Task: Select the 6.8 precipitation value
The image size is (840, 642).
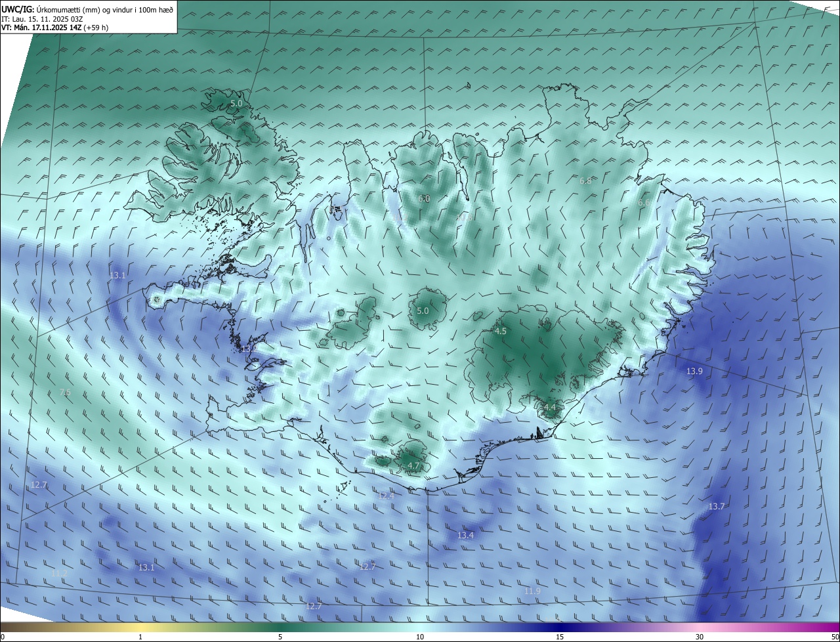Action: point(585,181)
